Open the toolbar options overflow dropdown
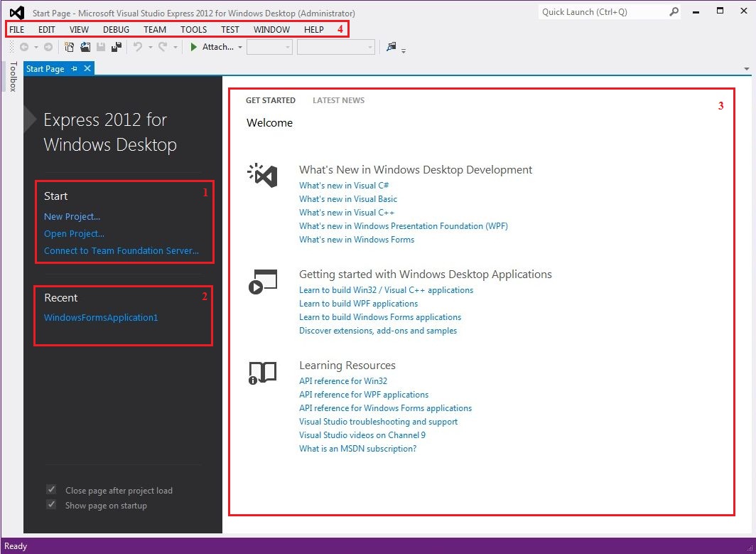This screenshot has height=554, width=756. pyautogui.click(x=404, y=50)
